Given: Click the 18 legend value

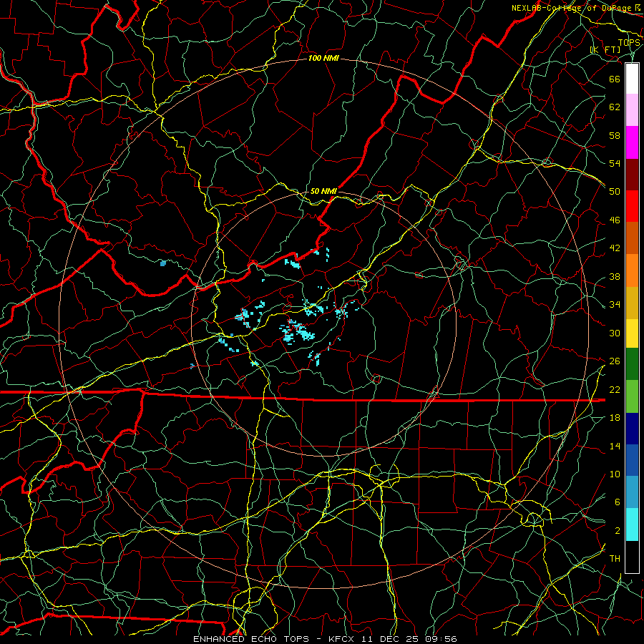Looking at the screenshot, I should (615, 418).
